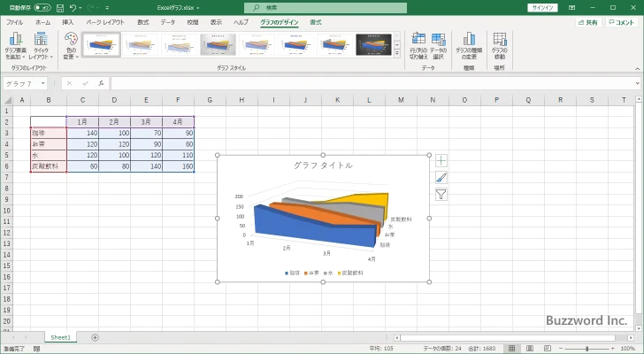Select column header H
644x354 pixels.
pos(241,100)
